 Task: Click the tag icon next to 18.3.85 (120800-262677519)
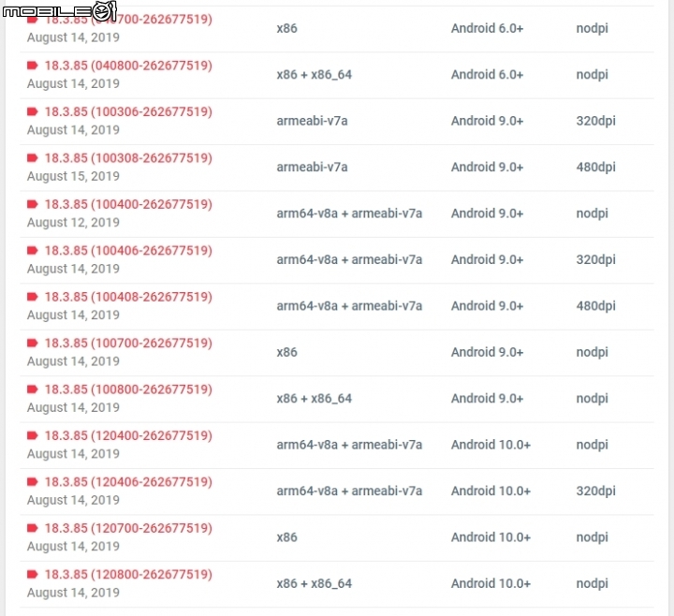[32, 574]
